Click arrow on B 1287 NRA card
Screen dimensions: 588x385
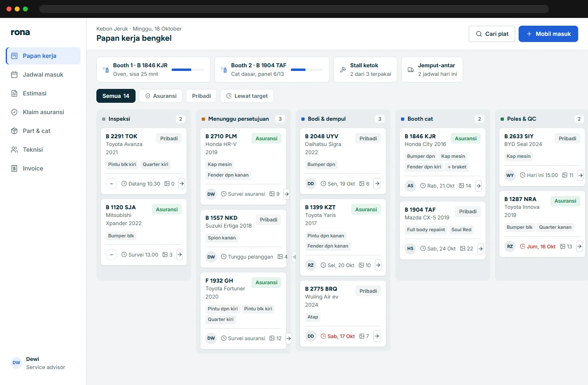click(x=579, y=246)
